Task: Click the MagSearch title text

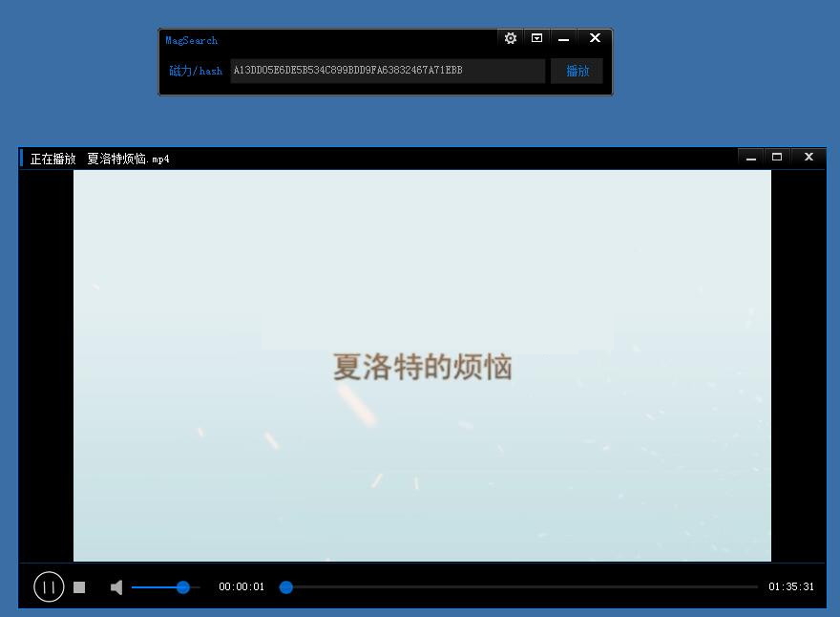Action: click(191, 40)
